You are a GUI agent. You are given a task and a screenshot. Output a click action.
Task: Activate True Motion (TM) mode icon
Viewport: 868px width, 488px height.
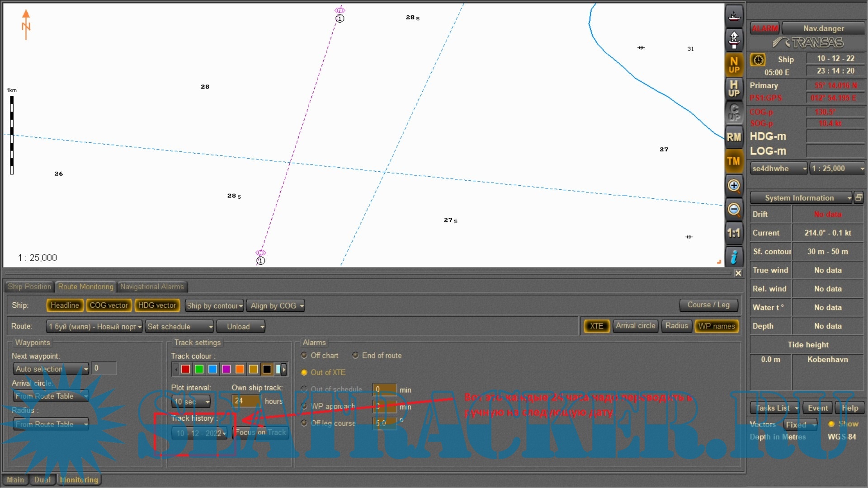pos(734,161)
